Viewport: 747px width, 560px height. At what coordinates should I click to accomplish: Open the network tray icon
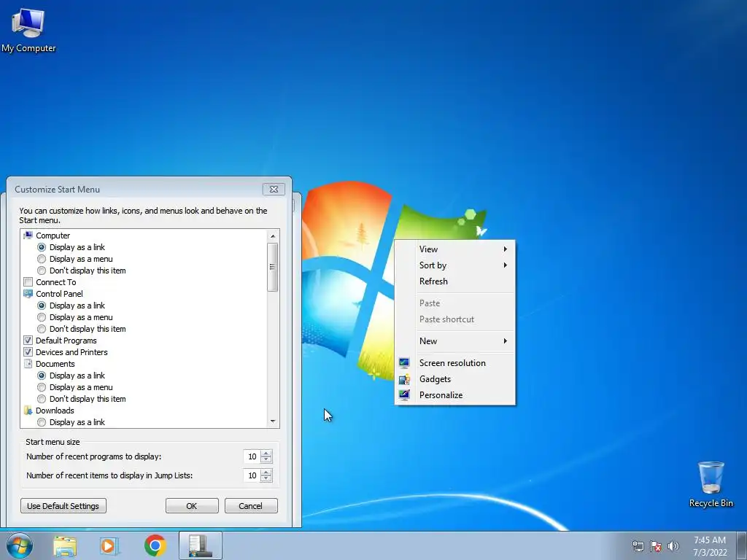(x=638, y=546)
